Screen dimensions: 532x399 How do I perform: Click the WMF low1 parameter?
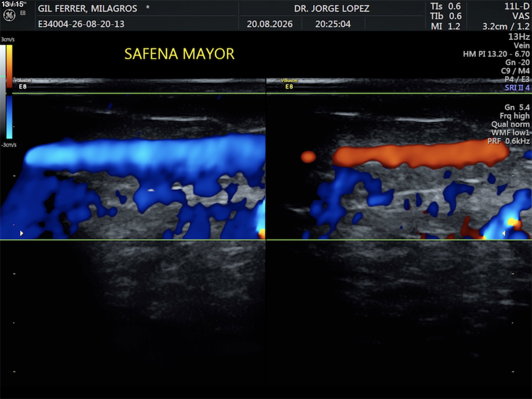[510, 132]
